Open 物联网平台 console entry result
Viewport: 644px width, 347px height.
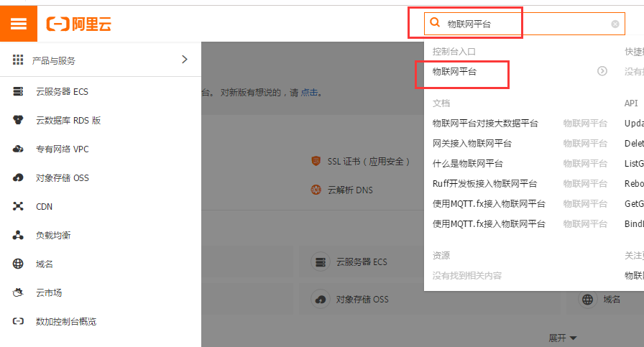[454, 71]
